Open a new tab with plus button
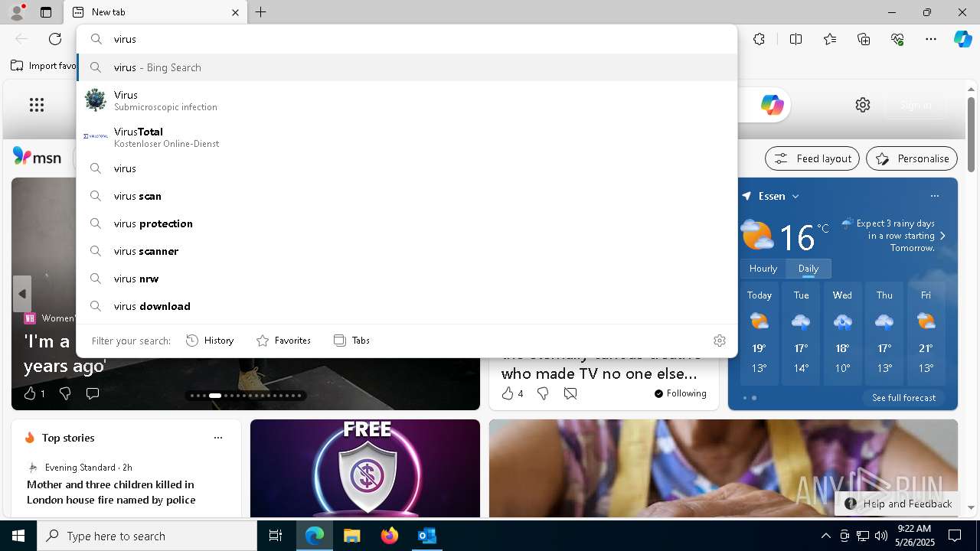 coord(261,12)
